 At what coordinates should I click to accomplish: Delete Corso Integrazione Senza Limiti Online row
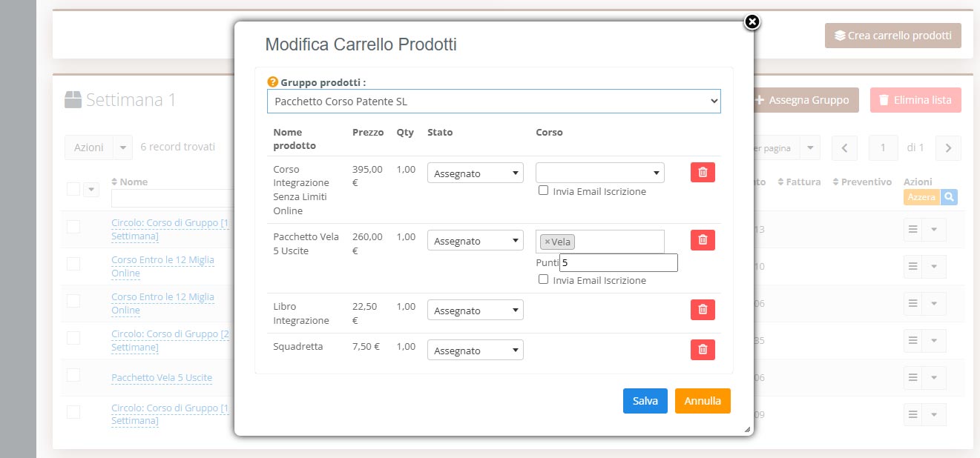coord(703,173)
